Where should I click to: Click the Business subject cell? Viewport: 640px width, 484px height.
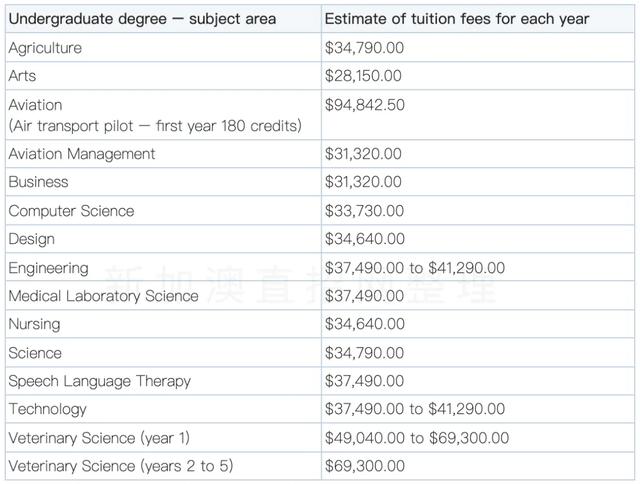point(39,182)
